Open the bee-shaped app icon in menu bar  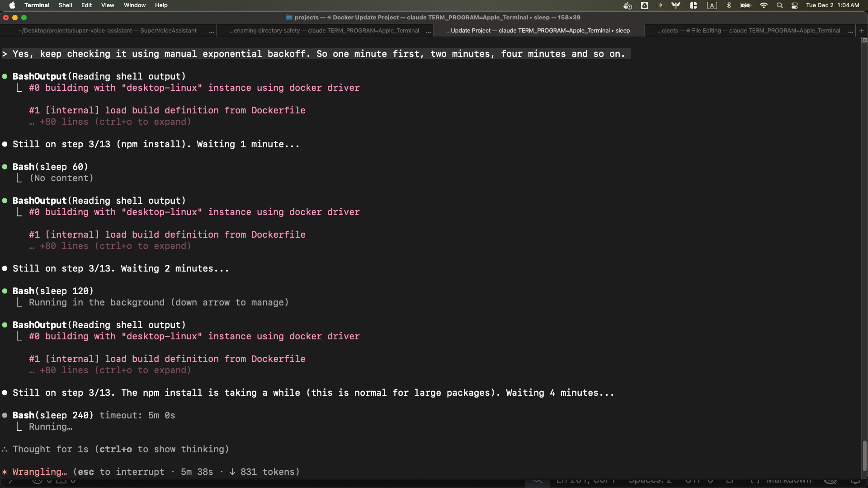click(x=675, y=5)
